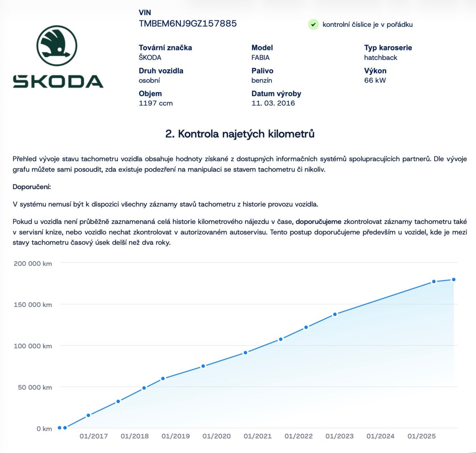Screen dimensions: 476x453
Task: Click the last data point at chart's right edge
Action: click(453, 280)
